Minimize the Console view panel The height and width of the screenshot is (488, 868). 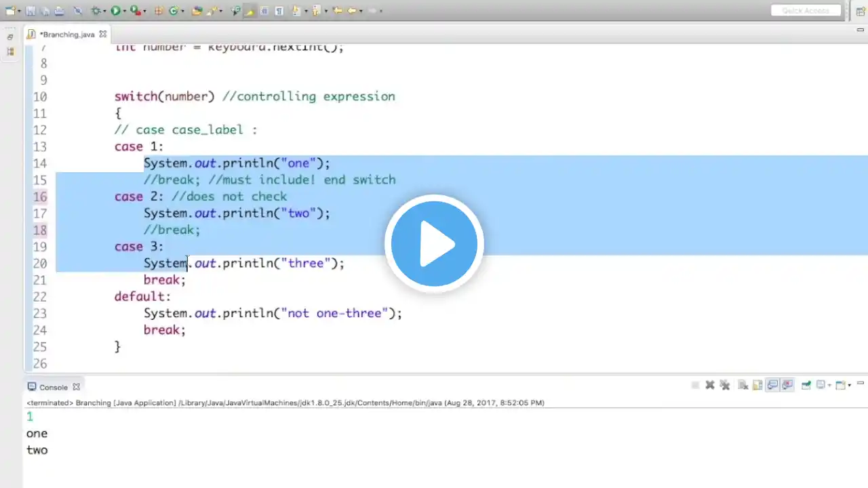(861, 383)
